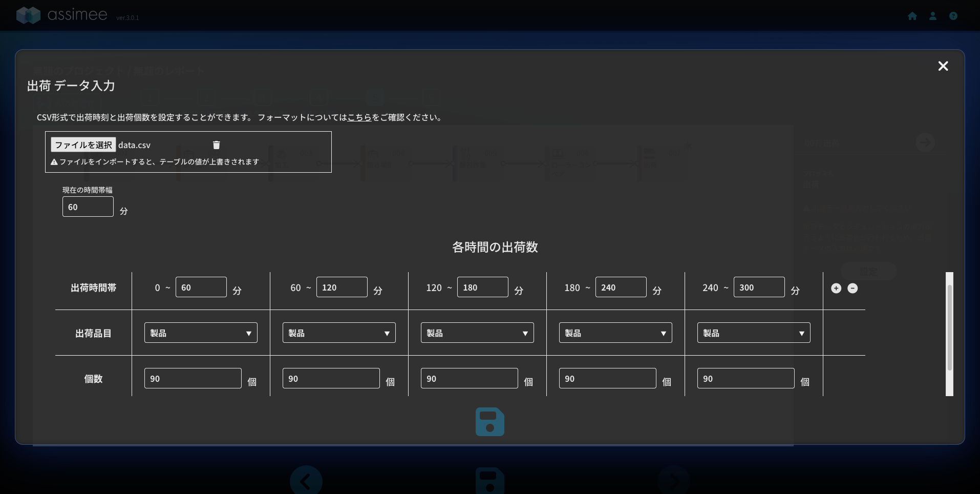Click the assimee logo
This screenshot has height=494, width=980.
[x=62, y=15]
